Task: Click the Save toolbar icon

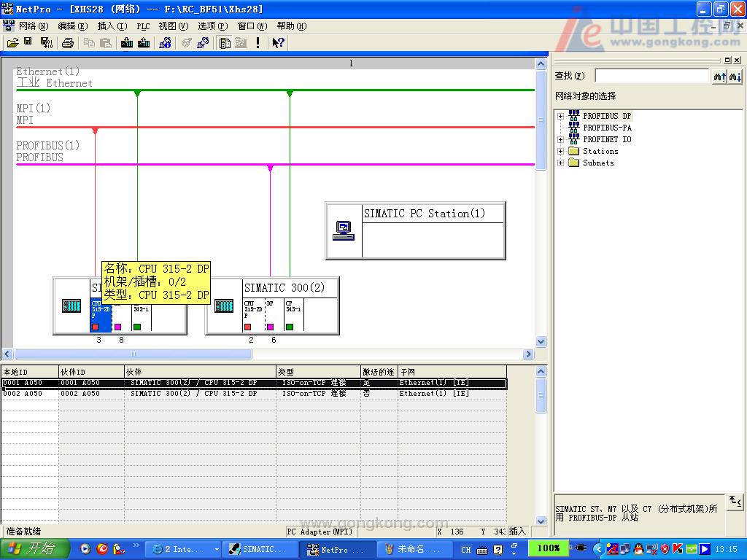Action: click(28, 42)
